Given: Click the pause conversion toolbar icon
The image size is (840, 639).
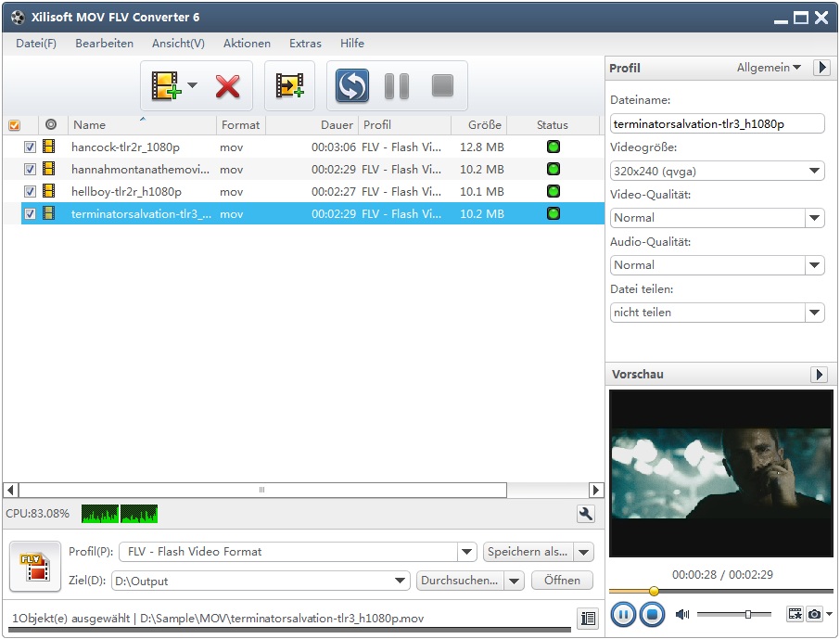Looking at the screenshot, I should (x=397, y=85).
